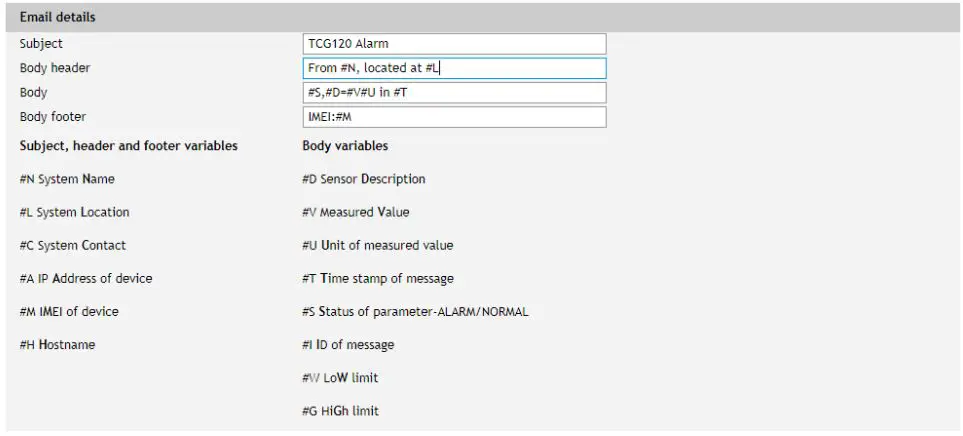Click the Subject field label

[41, 44]
